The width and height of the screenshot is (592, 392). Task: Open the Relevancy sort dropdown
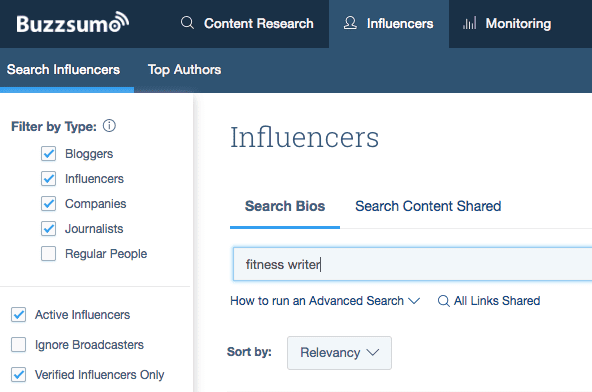point(339,353)
